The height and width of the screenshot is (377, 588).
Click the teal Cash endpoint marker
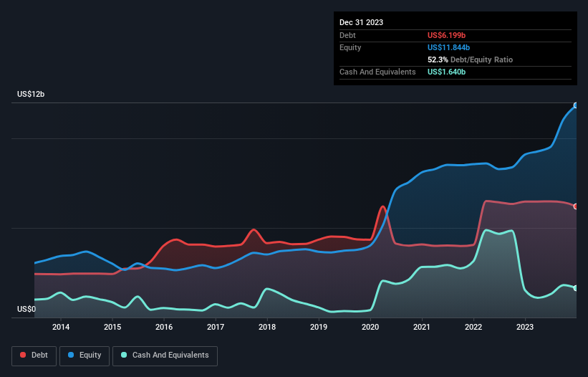[x=576, y=288]
